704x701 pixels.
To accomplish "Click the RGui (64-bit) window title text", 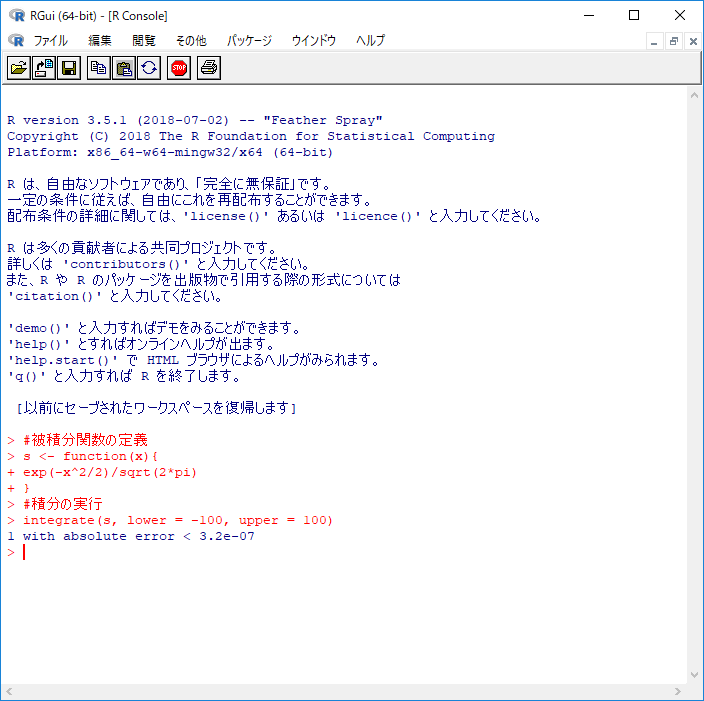I will tap(98, 16).
